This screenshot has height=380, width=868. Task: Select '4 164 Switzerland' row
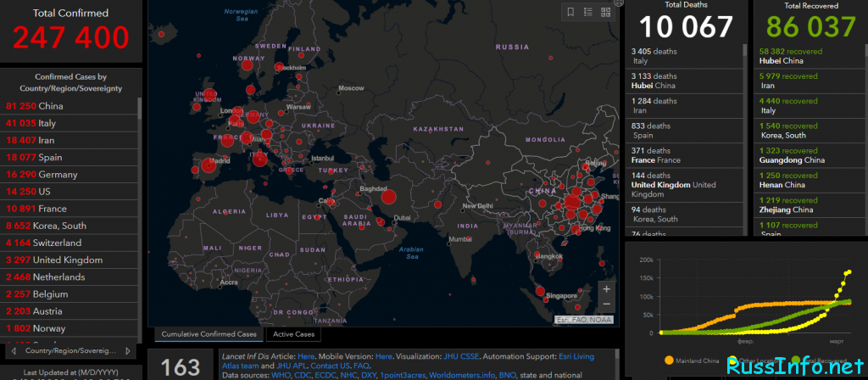[x=69, y=243]
